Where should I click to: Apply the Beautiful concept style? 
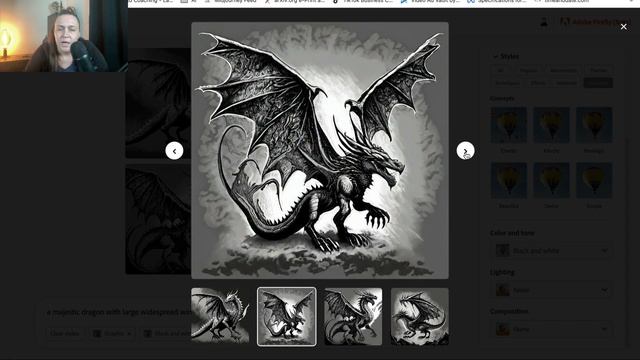click(x=509, y=180)
